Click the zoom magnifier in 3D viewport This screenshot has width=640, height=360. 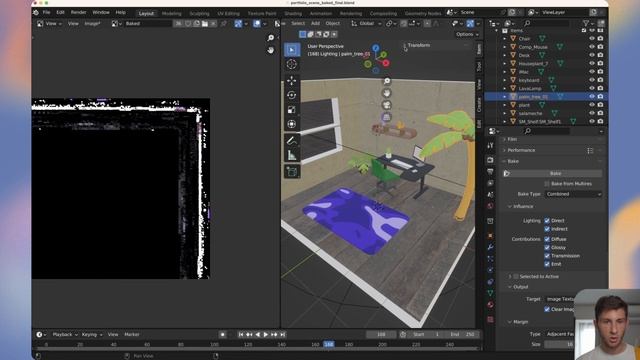tap(387, 81)
